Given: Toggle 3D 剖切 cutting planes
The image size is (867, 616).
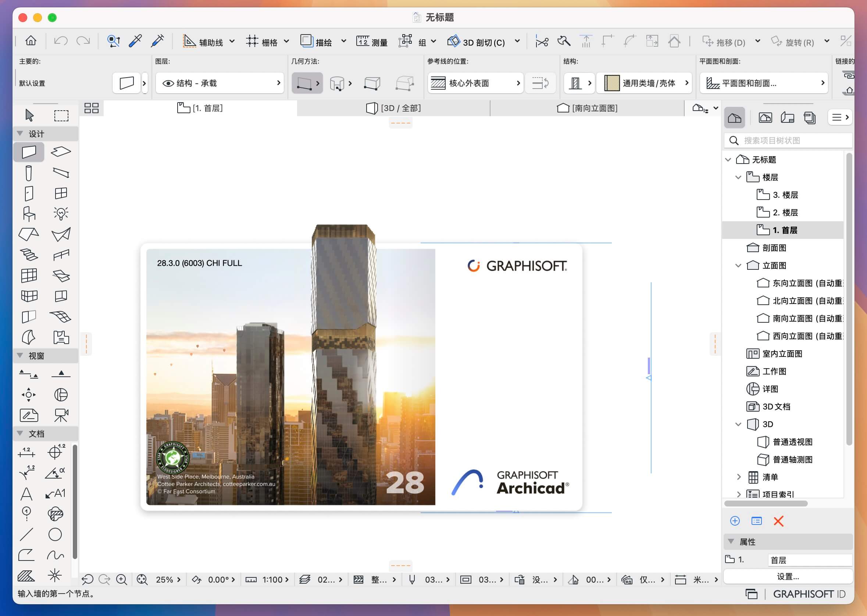Looking at the screenshot, I should coord(474,42).
